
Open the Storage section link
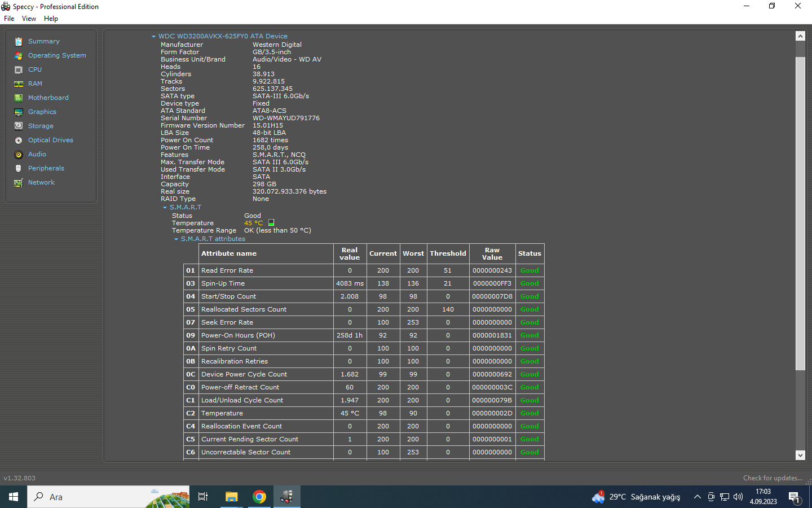pos(41,126)
